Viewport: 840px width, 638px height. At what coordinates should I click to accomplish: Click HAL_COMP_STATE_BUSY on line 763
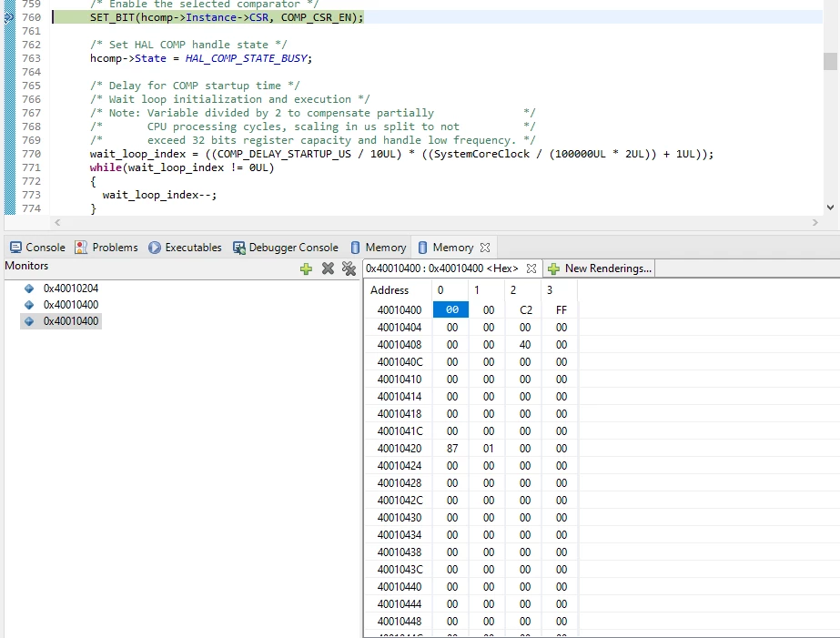247,58
